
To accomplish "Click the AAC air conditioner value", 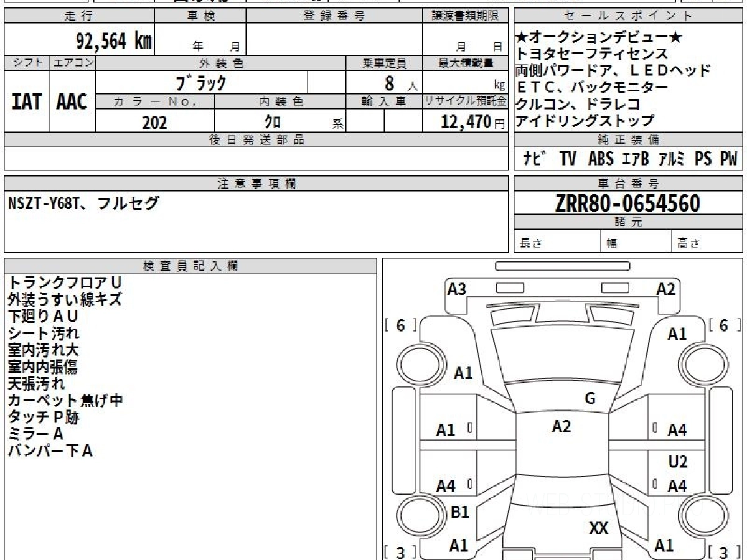I will tap(72, 102).
